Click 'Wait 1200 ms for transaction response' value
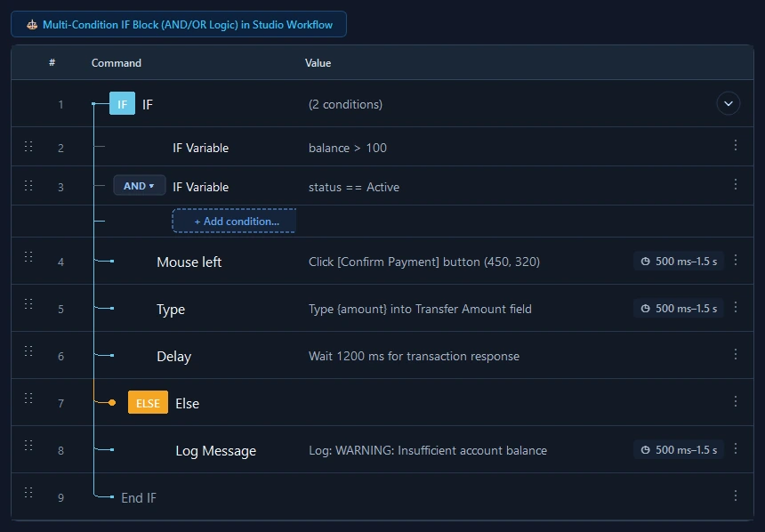 coord(414,356)
